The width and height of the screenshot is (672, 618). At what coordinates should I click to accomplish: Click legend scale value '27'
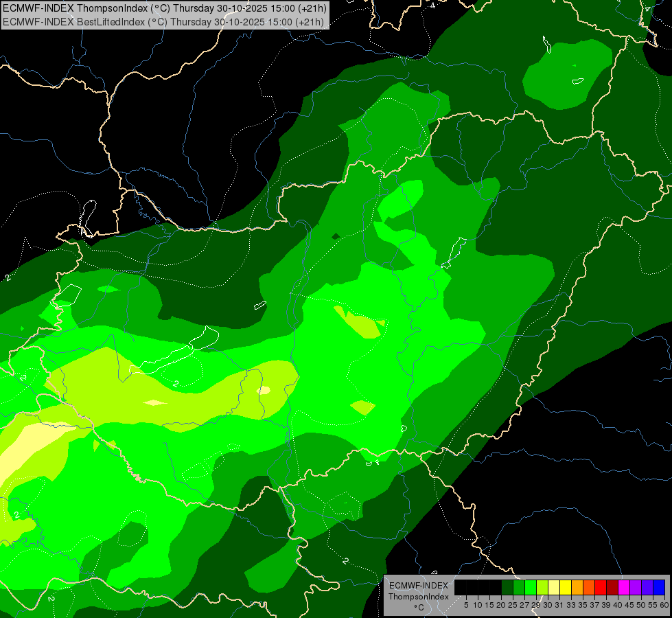point(524,605)
